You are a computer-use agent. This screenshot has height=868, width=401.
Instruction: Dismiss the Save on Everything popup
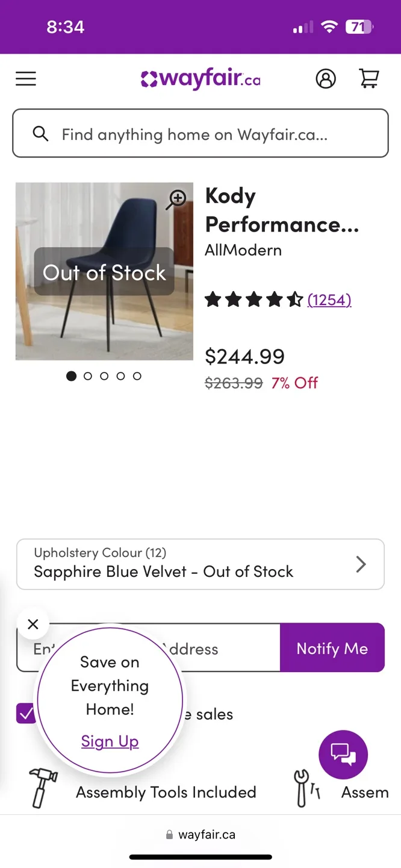click(33, 624)
